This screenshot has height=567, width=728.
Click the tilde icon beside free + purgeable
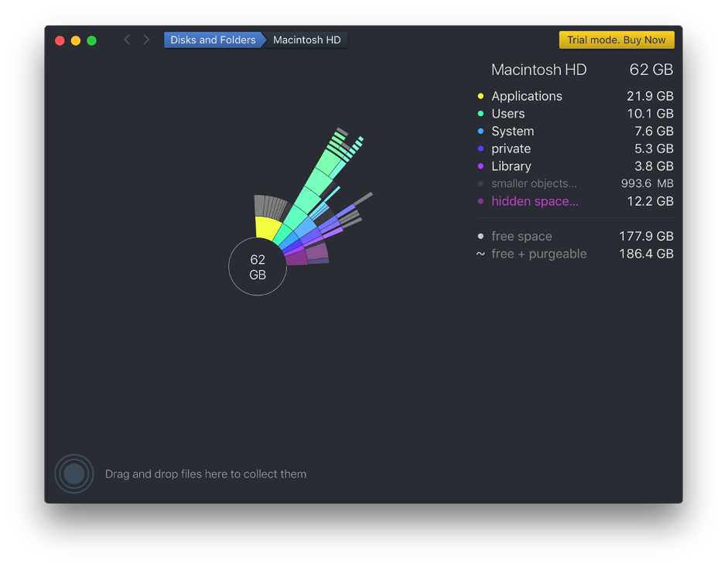coord(480,254)
